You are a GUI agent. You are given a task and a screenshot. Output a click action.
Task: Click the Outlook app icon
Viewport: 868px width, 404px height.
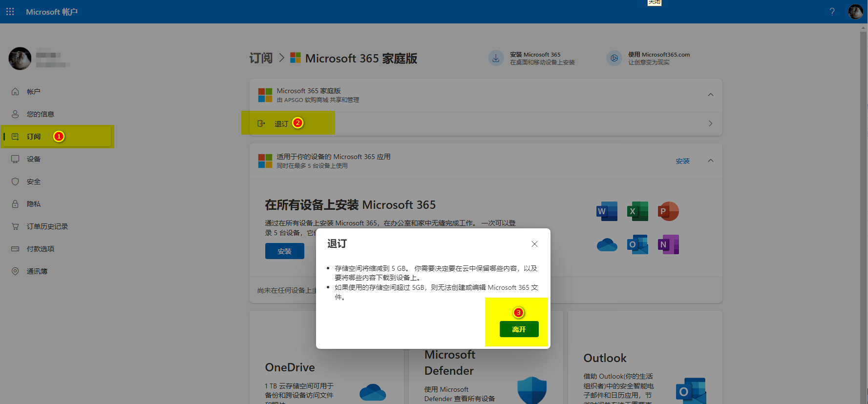(638, 244)
